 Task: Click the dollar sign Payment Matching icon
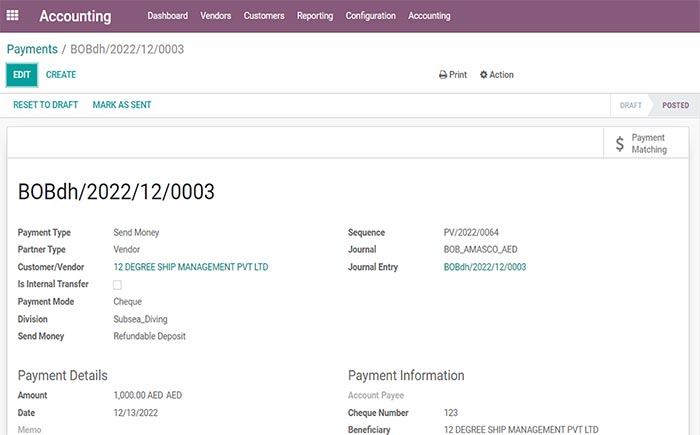click(620, 144)
